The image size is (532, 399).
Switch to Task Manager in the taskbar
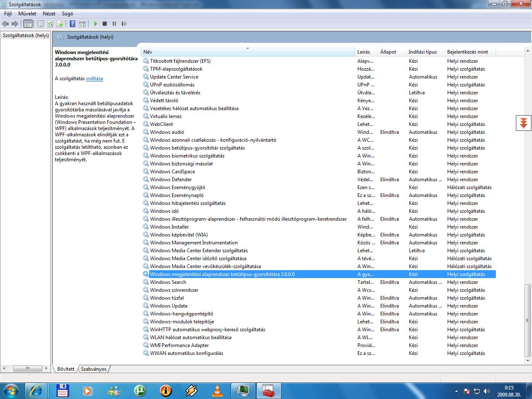click(243, 391)
